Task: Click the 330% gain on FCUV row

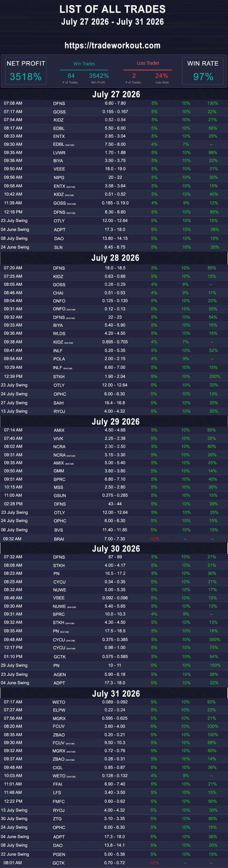Action: coord(213,726)
